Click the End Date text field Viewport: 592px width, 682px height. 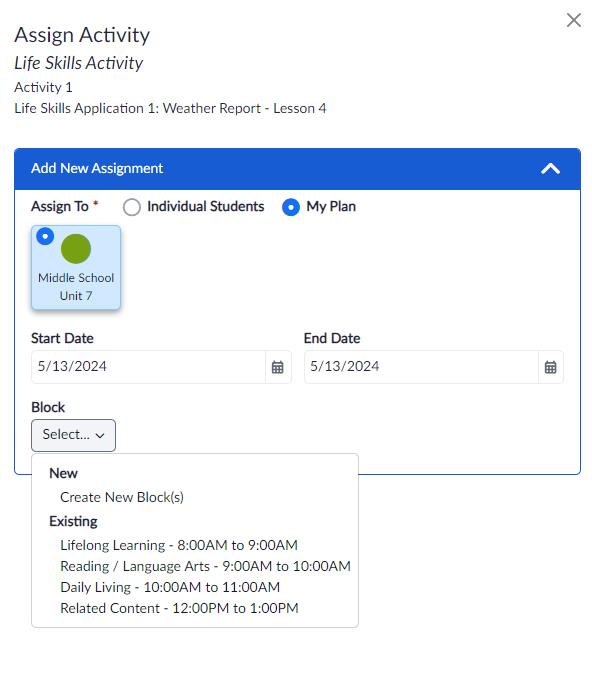[421, 367]
